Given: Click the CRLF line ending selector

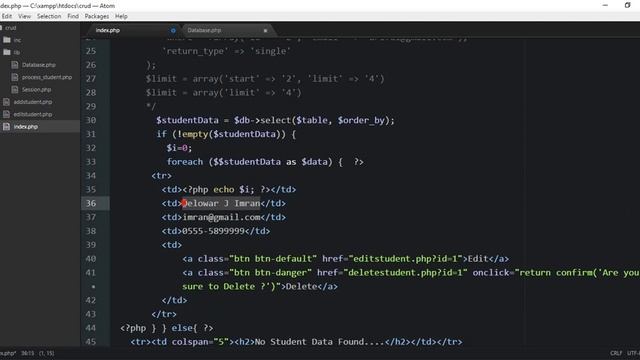Looking at the screenshot, I should [616, 353].
